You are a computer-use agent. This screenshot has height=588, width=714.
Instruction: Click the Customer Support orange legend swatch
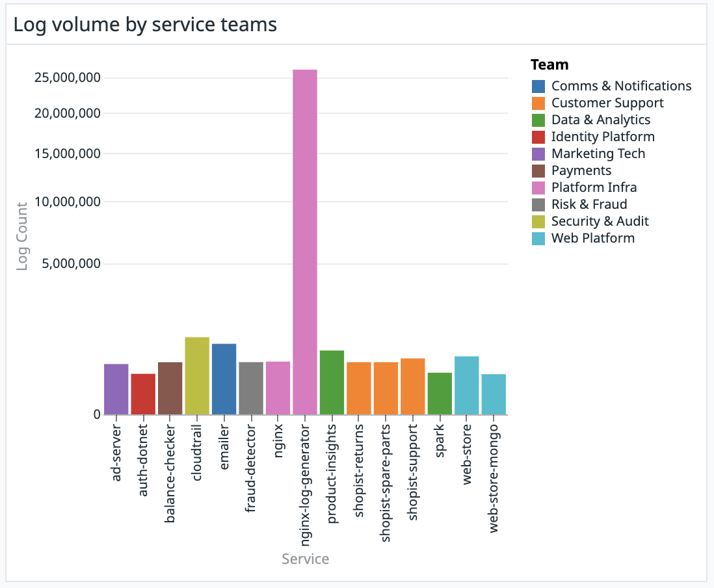coord(538,103)
